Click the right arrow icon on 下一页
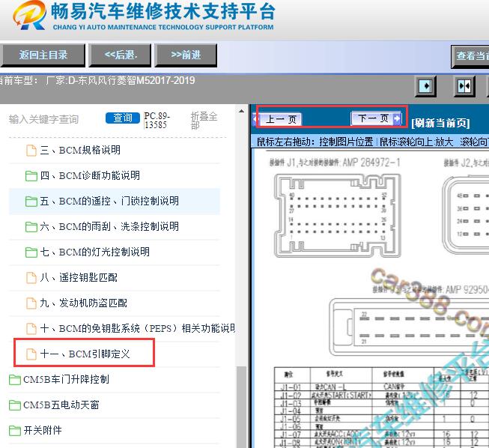 tap(397, 118)
